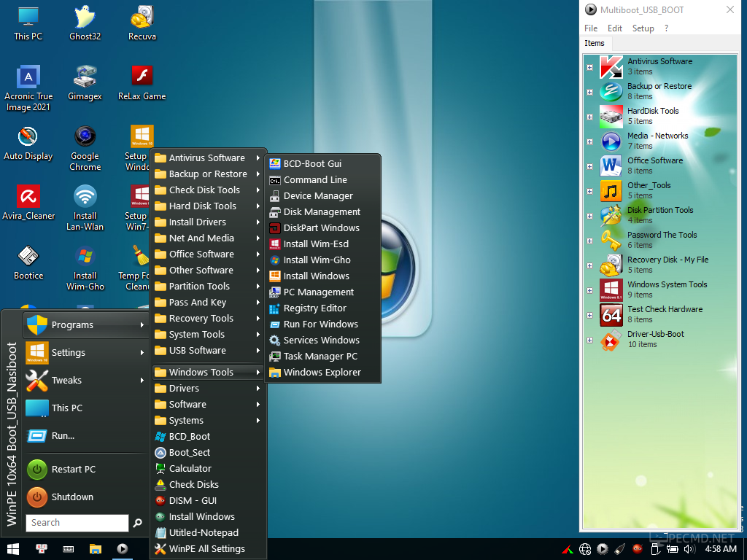Click the Search input field
This screenshot has height=560, width=747.
pyautogui.click(x=77, y=522)
